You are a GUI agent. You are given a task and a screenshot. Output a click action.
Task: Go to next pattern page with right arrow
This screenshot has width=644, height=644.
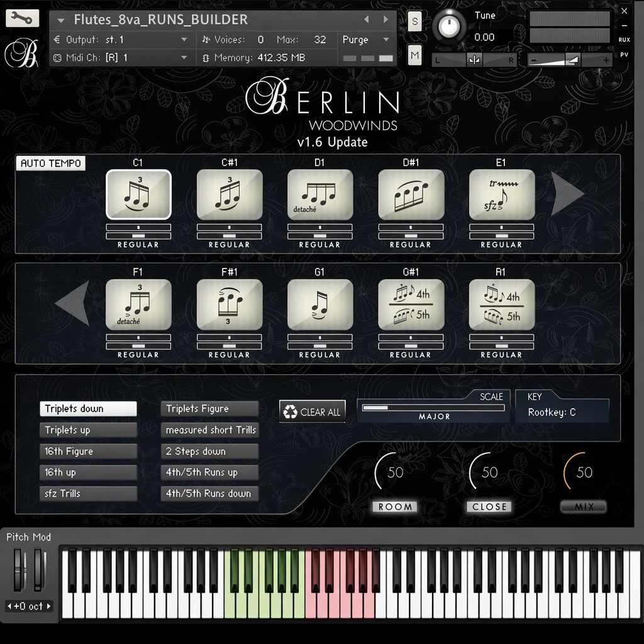click(567, 194)
